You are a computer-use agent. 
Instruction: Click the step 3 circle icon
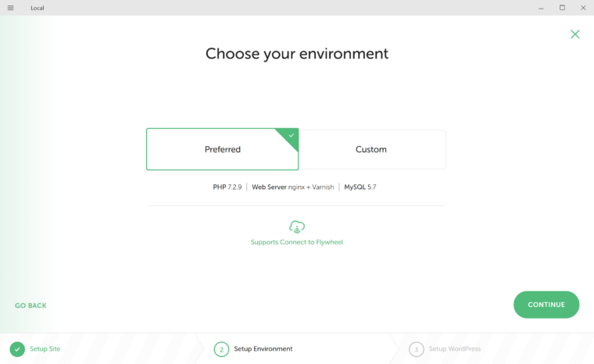click(416, 349)
